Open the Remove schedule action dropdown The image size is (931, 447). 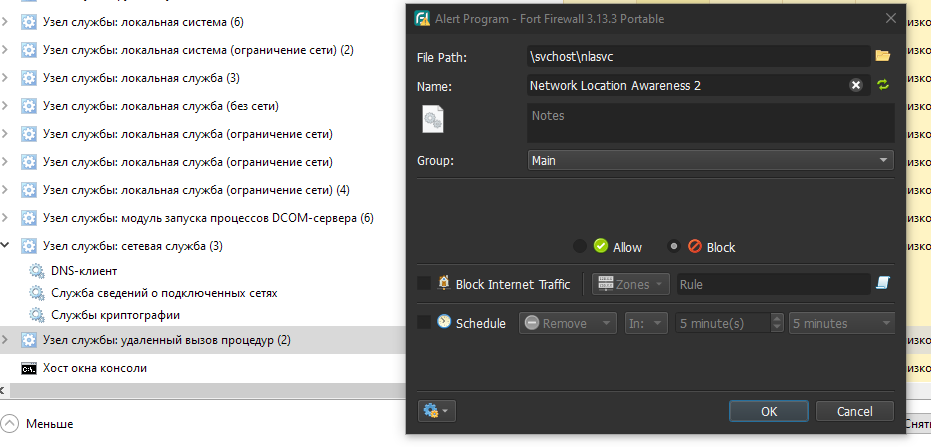pos(568,324)
